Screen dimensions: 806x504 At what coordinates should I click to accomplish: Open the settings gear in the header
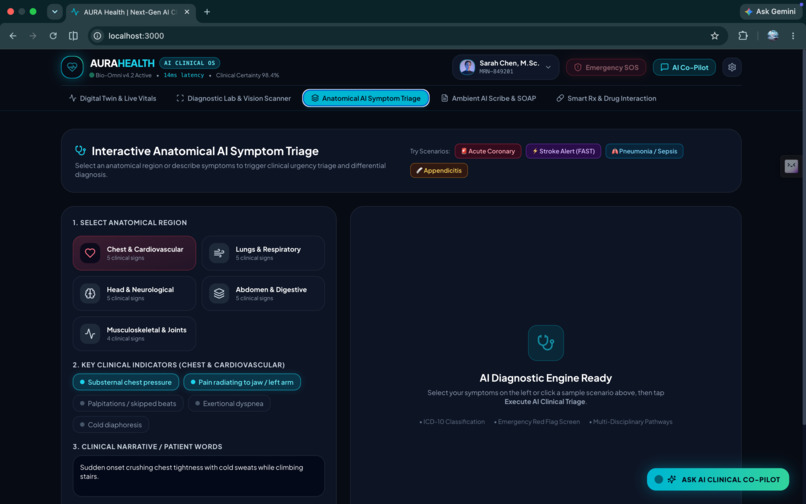coord(732,67)
